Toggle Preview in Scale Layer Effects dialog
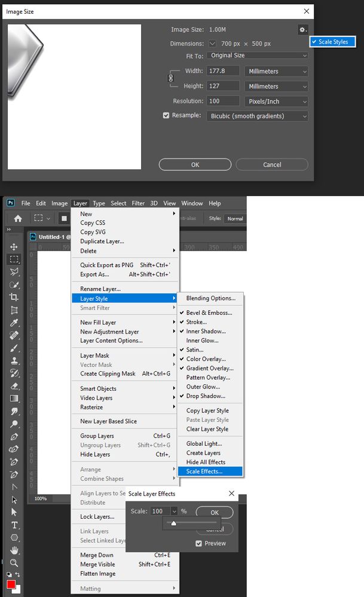 (x=199, y=543)
